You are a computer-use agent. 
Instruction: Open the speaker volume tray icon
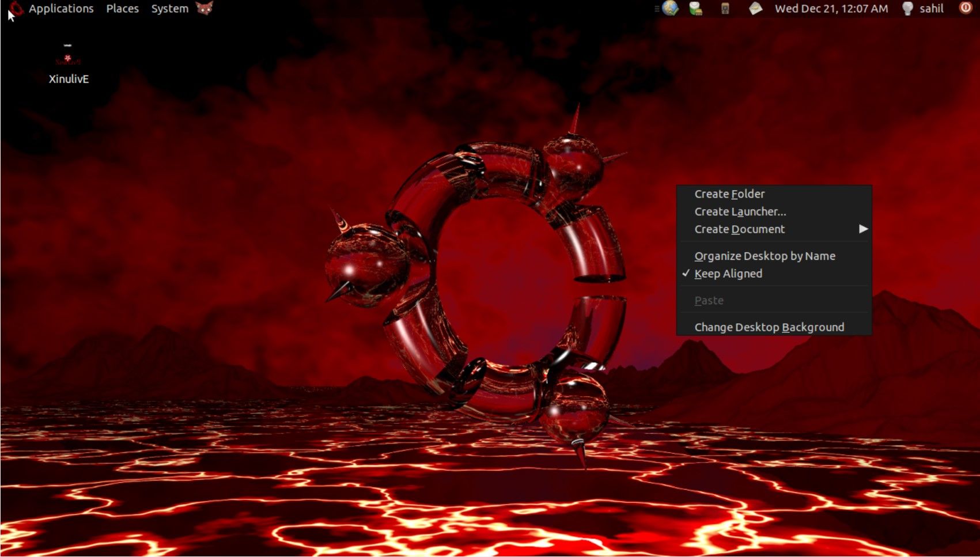click(x=725, y=8)
